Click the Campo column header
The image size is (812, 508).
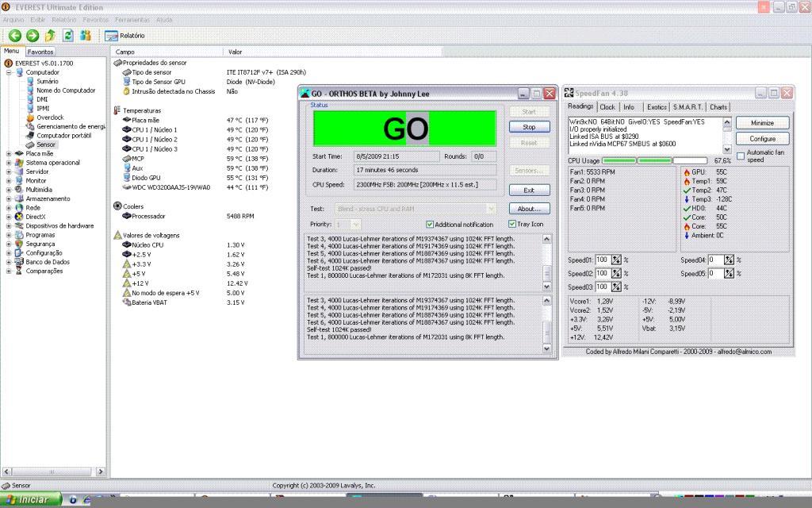click(x=167, y=52)
